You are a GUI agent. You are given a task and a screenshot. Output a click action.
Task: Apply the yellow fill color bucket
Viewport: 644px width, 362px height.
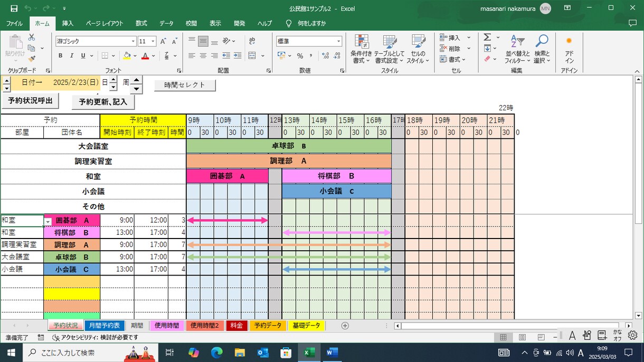click(x=127, y=55)
